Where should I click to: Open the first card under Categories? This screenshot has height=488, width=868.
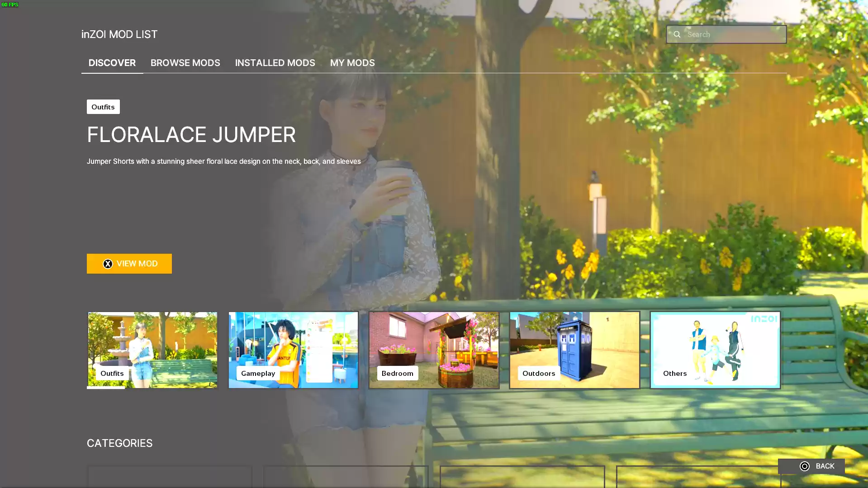click(170, 476)
